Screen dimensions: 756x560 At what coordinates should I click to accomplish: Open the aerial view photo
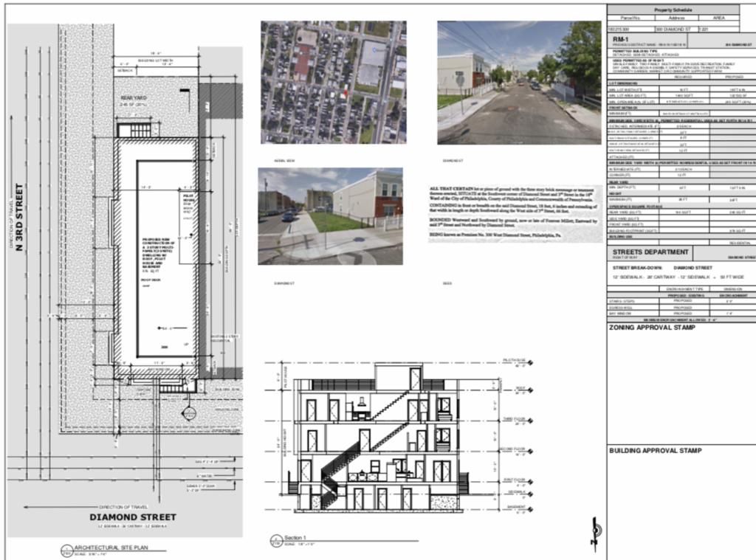point(333,81)
